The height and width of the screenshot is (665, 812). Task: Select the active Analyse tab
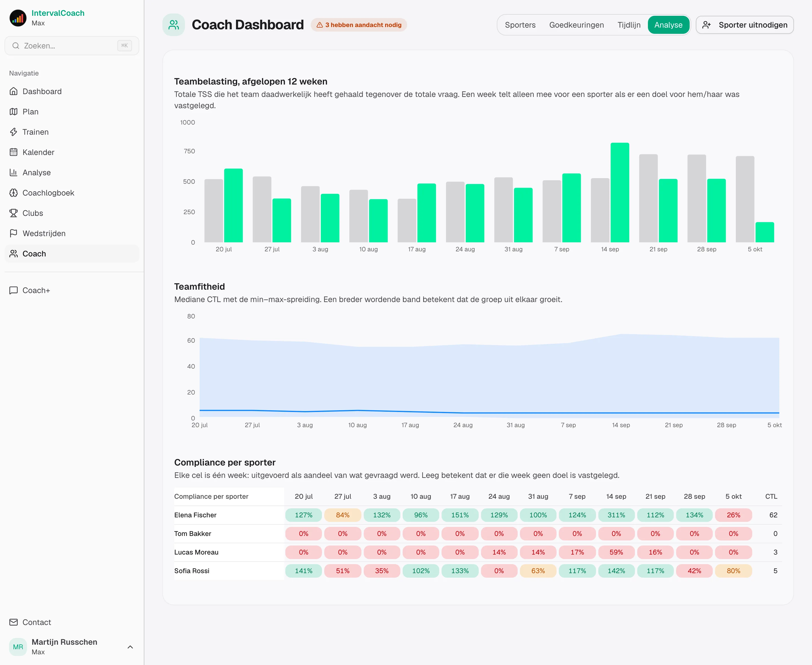(668, 25)
